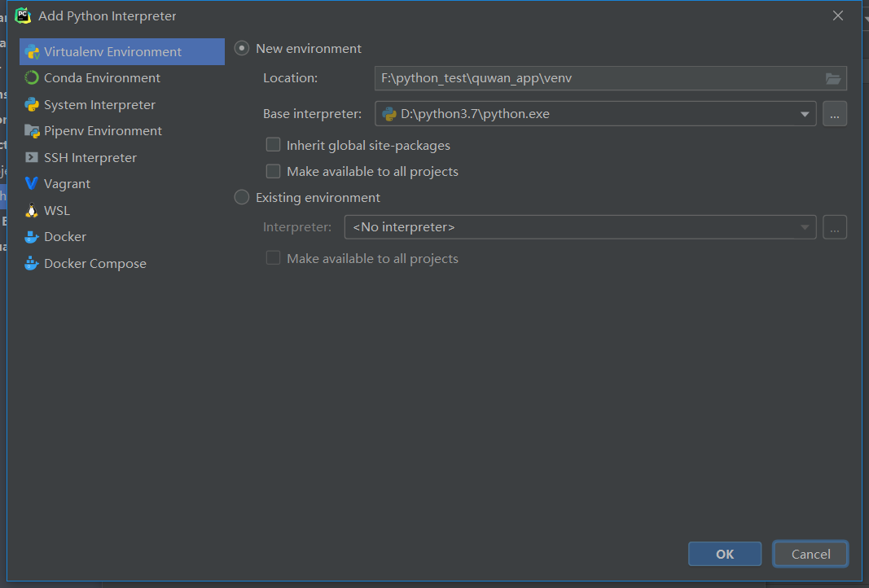The width and height of the screenshot is (869, 588).
Task: Click Existing Interpreter browse ellipsis button
Action: coord(835,227)
